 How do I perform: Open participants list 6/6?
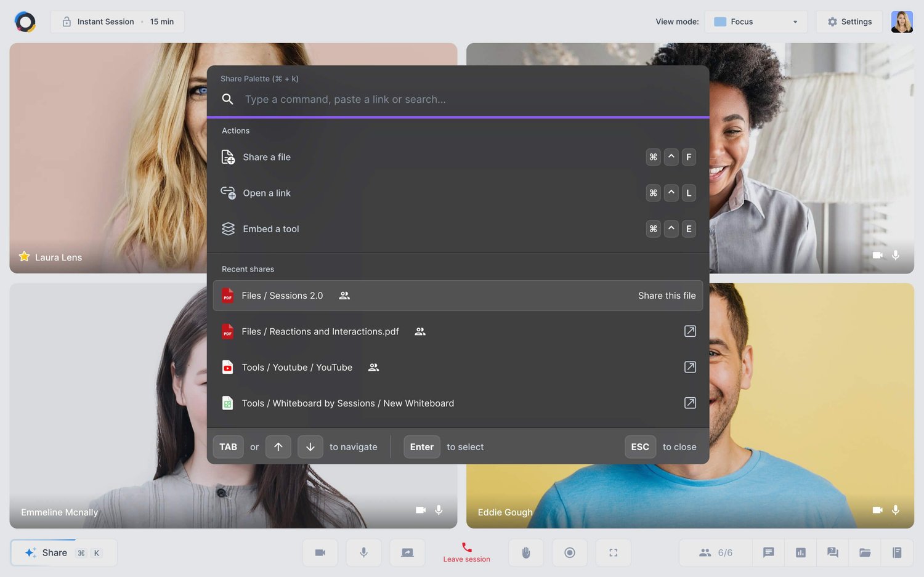[x=716, y=552]
